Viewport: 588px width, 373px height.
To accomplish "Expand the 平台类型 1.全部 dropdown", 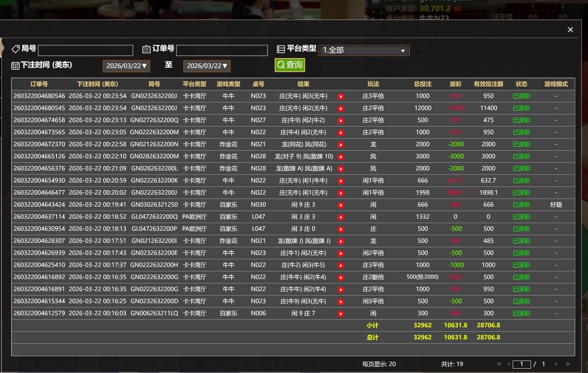I will click(x=364, y=50).
